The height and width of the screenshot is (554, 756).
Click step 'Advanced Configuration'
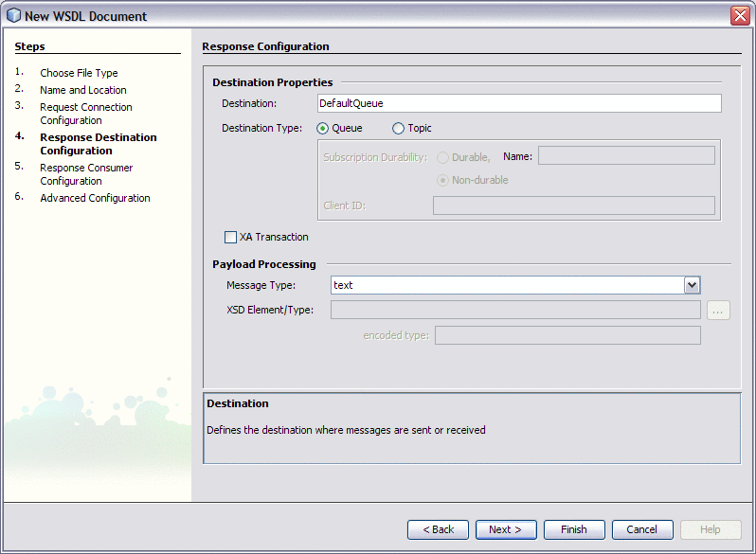pos(95,198)
